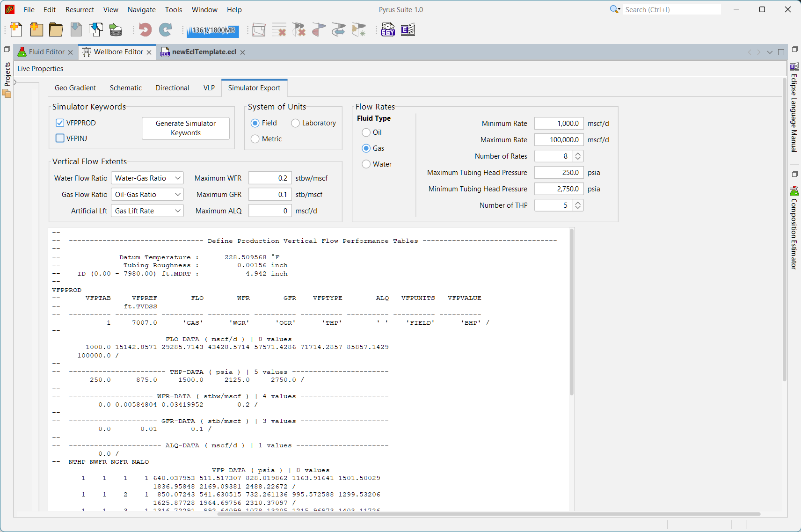Click the Minimum Rate input field
801x532 pixels.
(559, 124)
